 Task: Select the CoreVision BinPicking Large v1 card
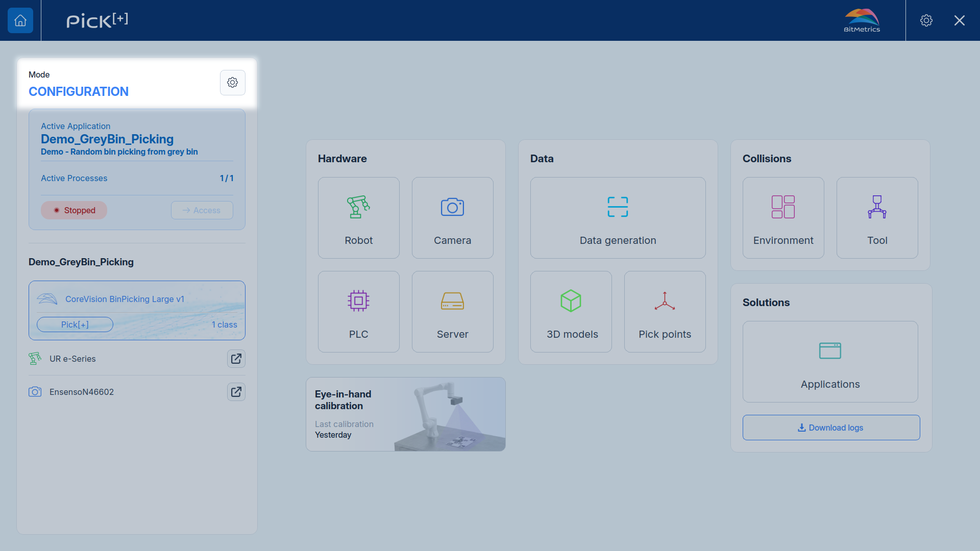(137, 310)
